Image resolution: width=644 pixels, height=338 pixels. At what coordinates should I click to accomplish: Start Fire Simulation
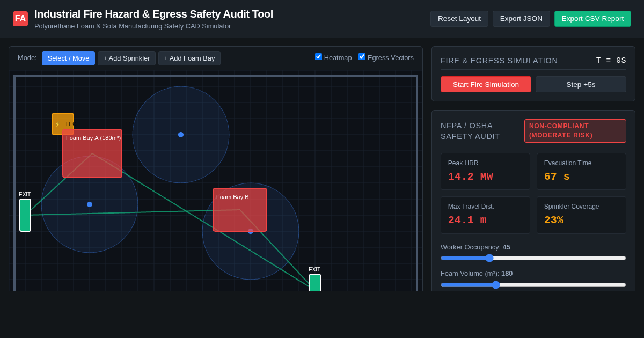coord(486,84)
